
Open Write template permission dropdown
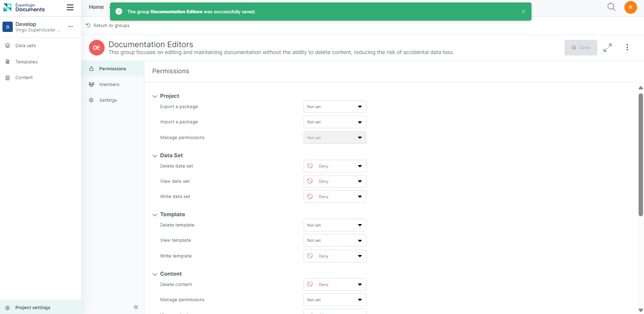335,256
